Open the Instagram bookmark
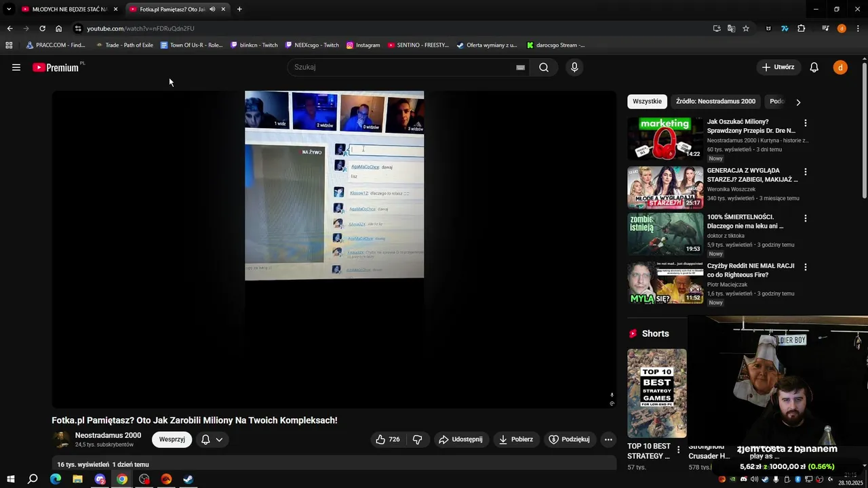The width and height of the screenshot is (868, 488). (x=363, y=45)
